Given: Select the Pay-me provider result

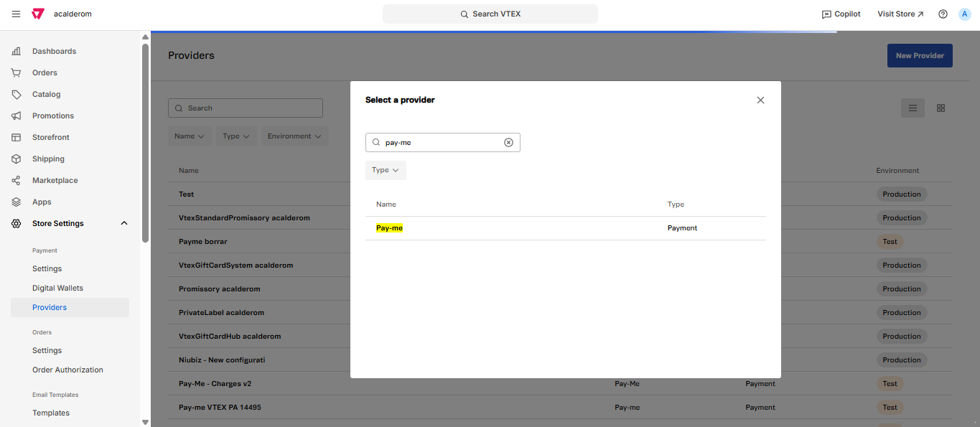Looking at the screenshot, I should click(389, 228).
